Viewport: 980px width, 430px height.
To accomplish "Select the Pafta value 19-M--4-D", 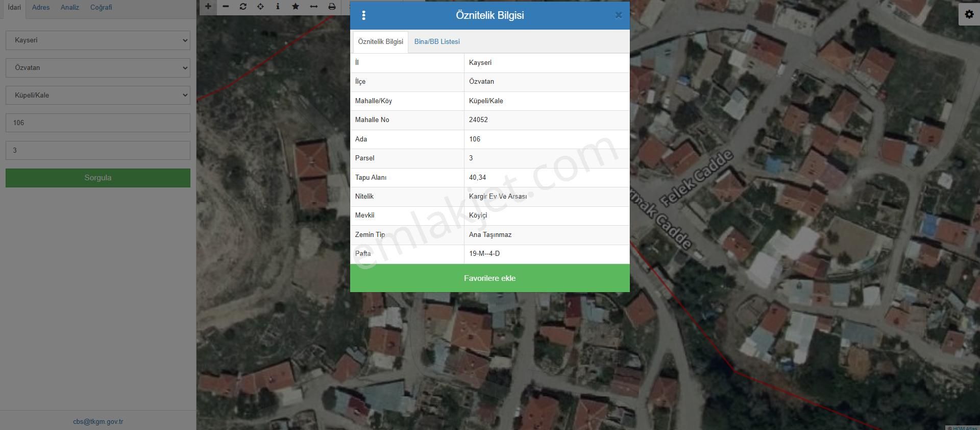I will pyautogui.click(x=484, y=254).
